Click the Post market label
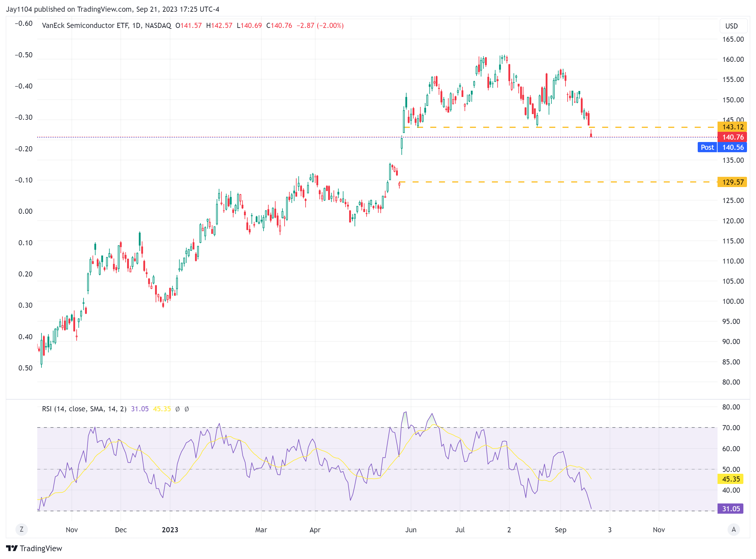Viewport: 756px width, 559px height. 707,147
